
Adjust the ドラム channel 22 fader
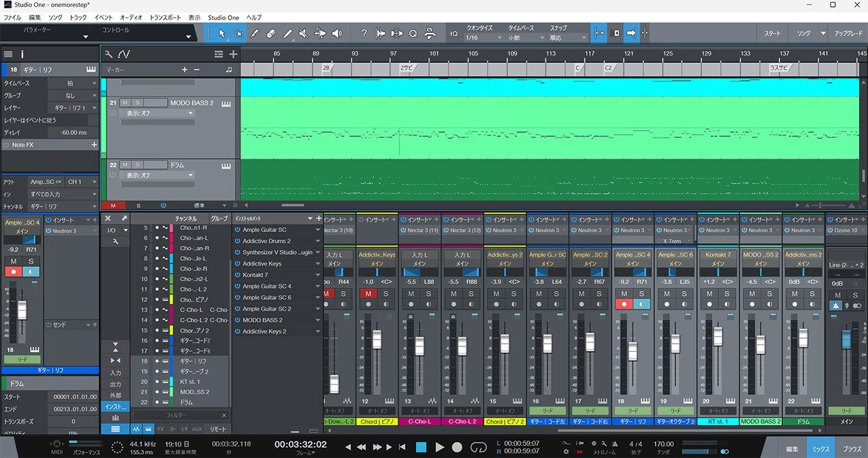pyautogui.click(x=803, y=340)
